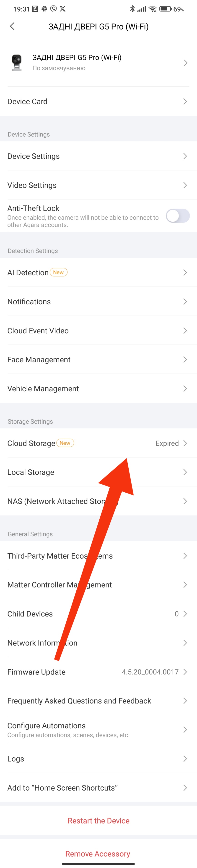Tap the G5 Pro camera thumbnail
Screen dimensions: 197x868
pyautogui.click(x=16, y=63)
